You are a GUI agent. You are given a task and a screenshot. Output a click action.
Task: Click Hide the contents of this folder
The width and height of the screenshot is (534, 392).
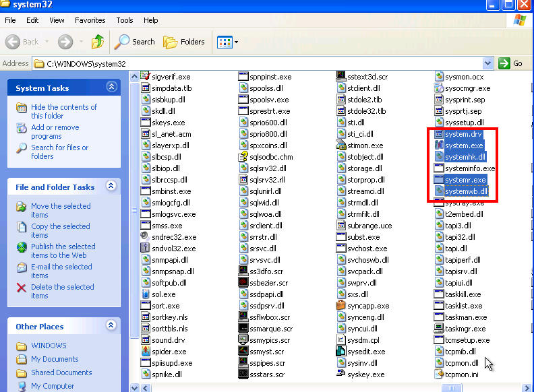pyautogui.click(x=64, y=111)
